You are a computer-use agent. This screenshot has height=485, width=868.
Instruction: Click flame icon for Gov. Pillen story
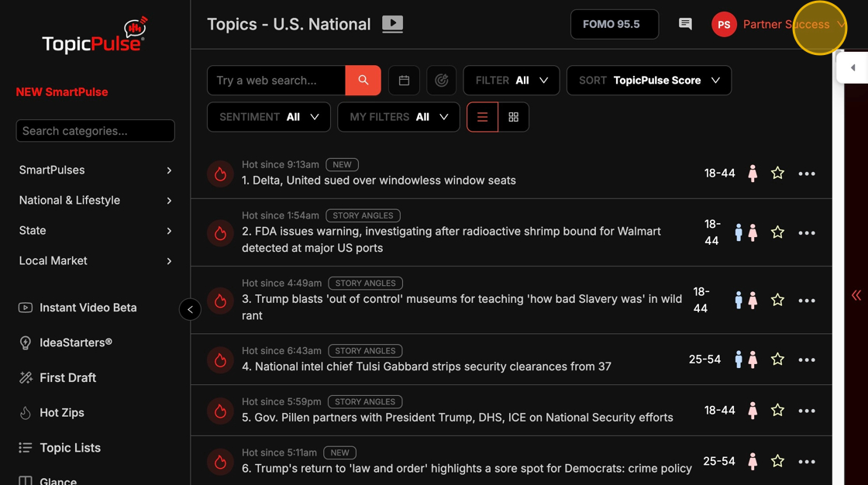tap(220, 411)
